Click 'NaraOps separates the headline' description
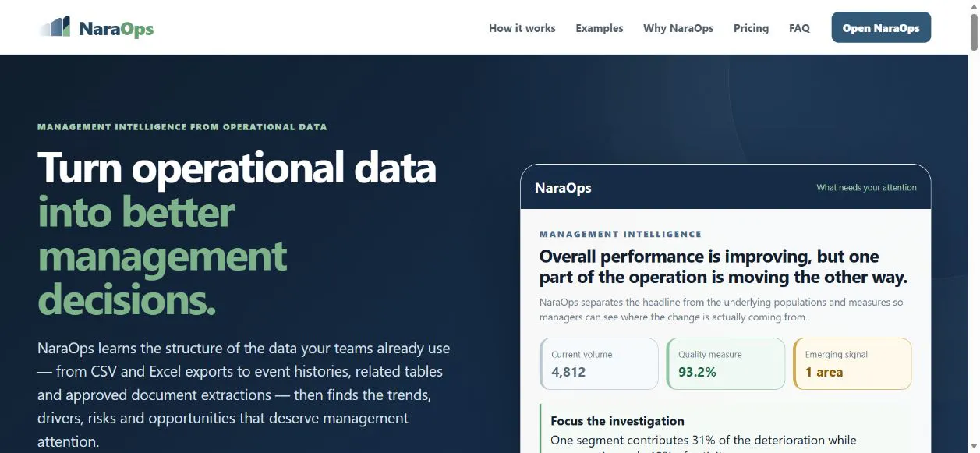The width and height of the screenshot is (980, 453). pyautogui.click(x=721, y=310)
